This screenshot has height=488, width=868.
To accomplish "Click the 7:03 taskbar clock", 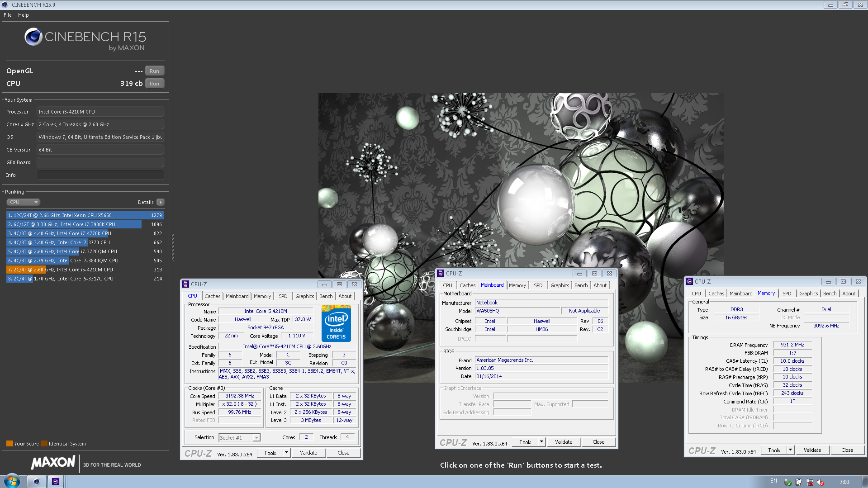I will coord(844,482).
